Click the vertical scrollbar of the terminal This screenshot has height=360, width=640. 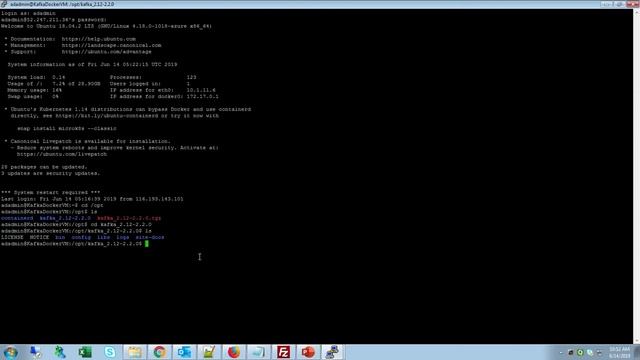(x=636, y=176)
